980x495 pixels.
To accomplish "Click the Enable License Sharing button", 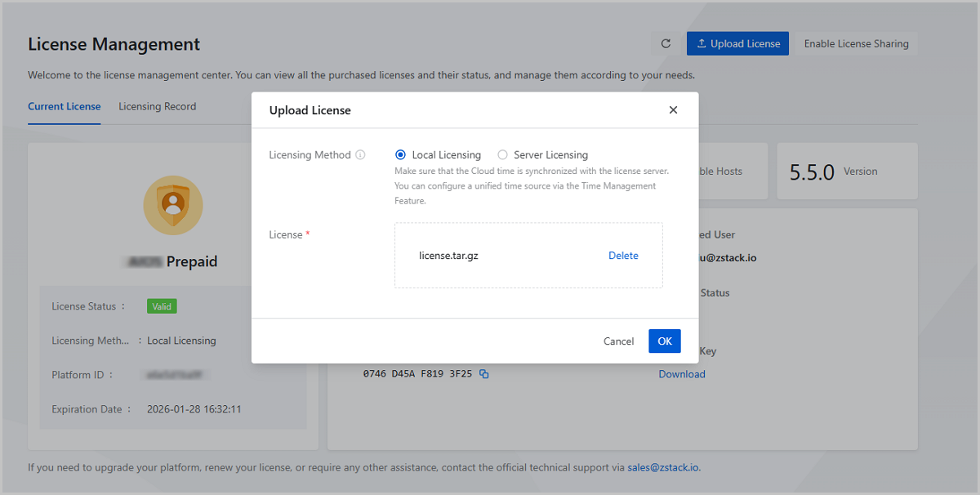I will pos(856,44).
